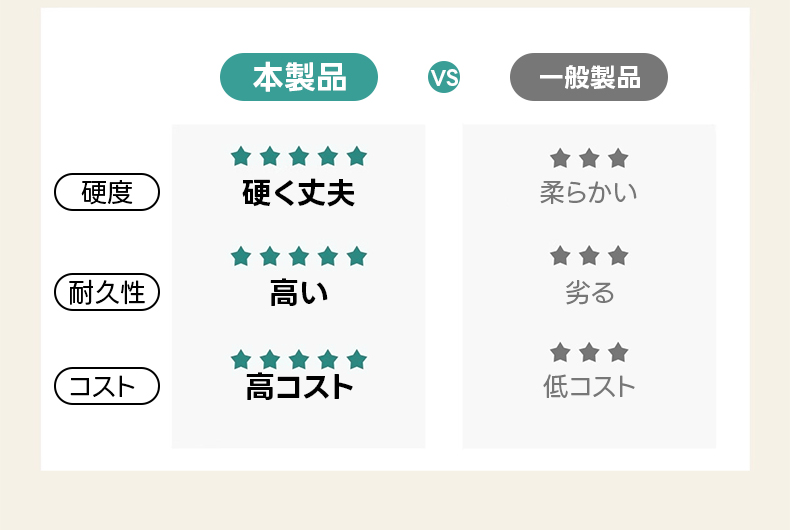Click last green star above 高コスト
The width and height of the screenshot is (790, 530).
point(357,359)
